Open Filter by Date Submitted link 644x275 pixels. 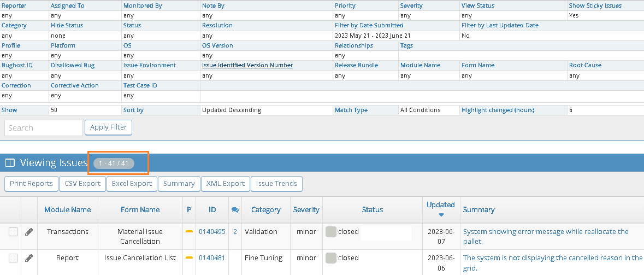pyautogui.click(x=369, y=26)
